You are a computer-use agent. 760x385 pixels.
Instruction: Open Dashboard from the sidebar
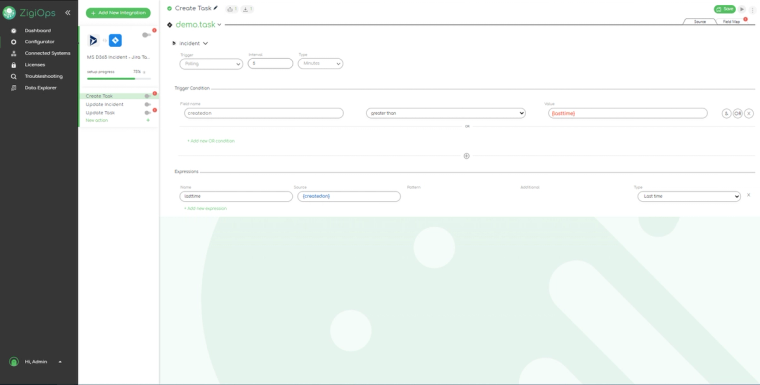pos(38,31)
